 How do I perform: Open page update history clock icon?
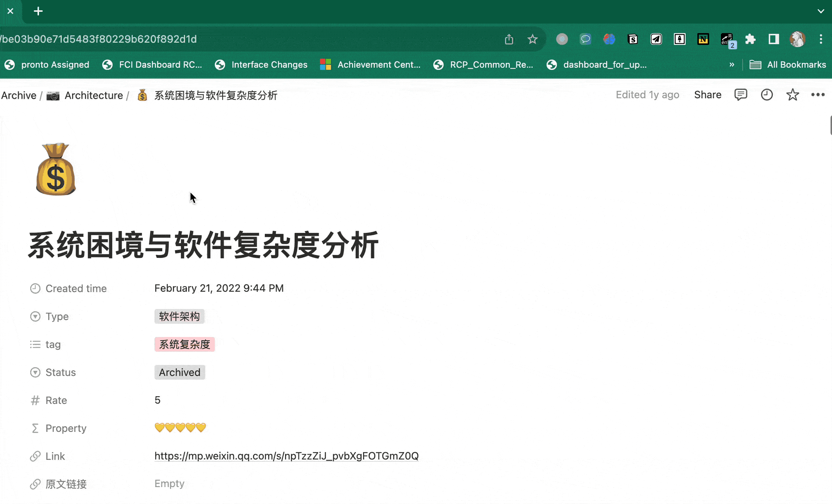(x=767, y=95)
